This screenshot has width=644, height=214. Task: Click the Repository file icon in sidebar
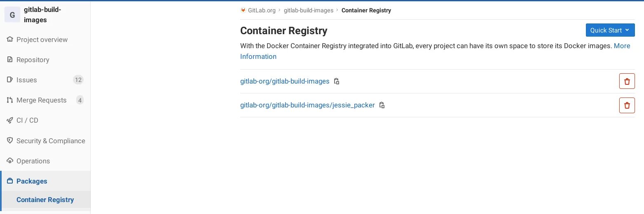click(10, 60)
